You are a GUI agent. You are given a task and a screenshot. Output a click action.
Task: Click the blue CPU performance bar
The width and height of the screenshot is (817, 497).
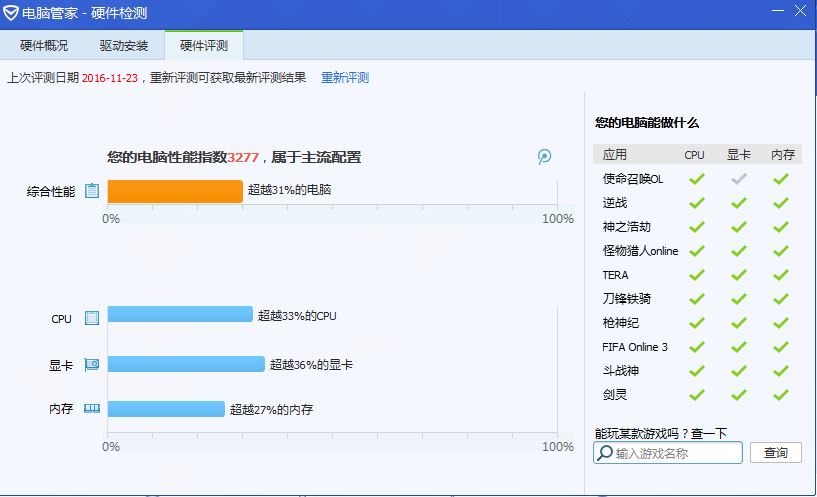click(180, 314)
